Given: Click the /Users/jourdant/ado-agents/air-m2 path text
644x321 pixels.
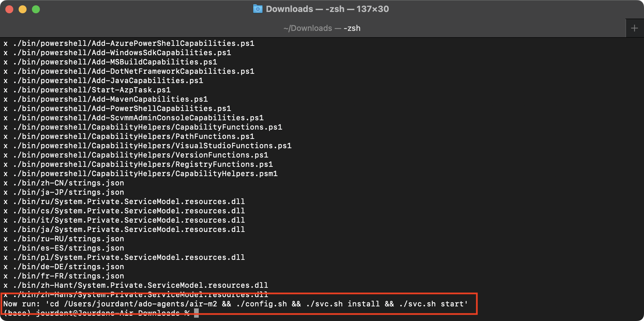Looking at the screenshot, I should click(140, 304).
